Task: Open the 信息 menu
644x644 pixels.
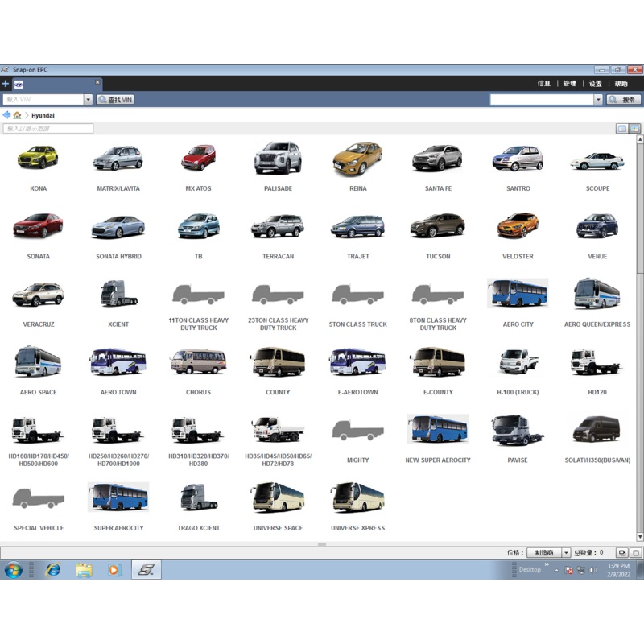Action: tap(544, 84)
